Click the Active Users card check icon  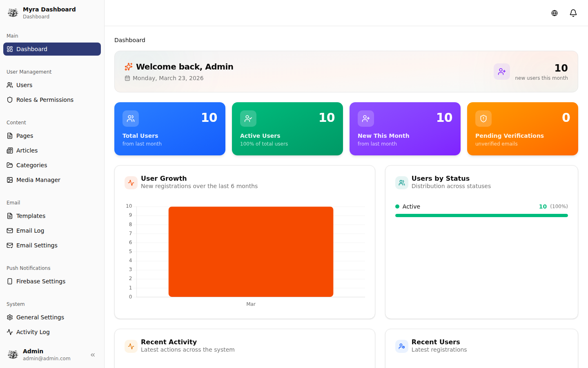click(248, 119)
